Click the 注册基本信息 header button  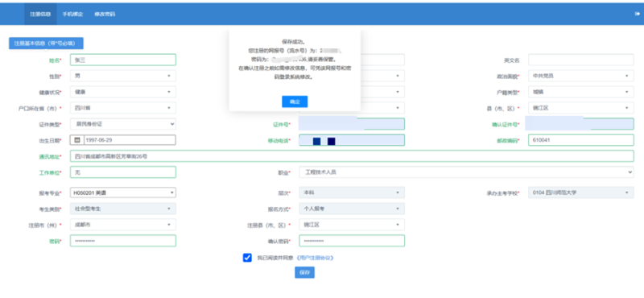(x=46, y=43)
